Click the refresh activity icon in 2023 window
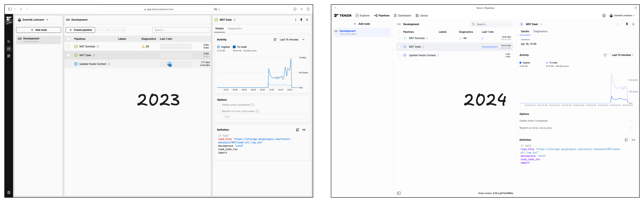644x202 pixels. (275, 39)
